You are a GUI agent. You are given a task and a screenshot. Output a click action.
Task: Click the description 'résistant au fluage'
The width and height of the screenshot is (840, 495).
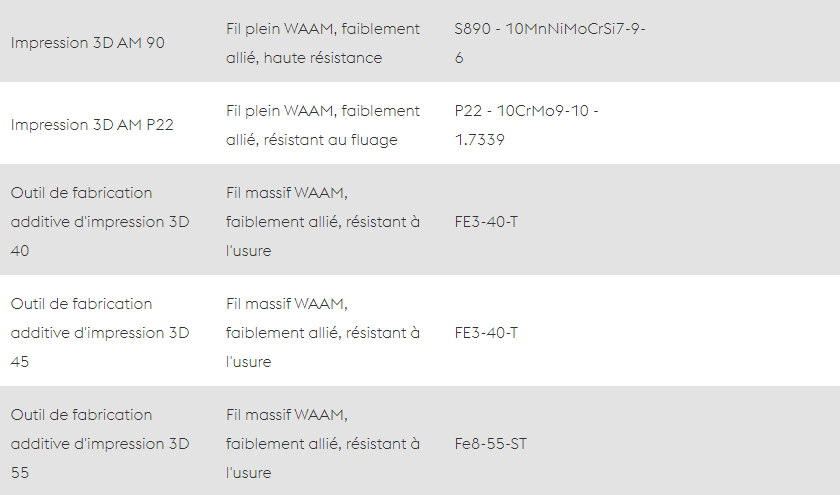click(x=322, y=125)
